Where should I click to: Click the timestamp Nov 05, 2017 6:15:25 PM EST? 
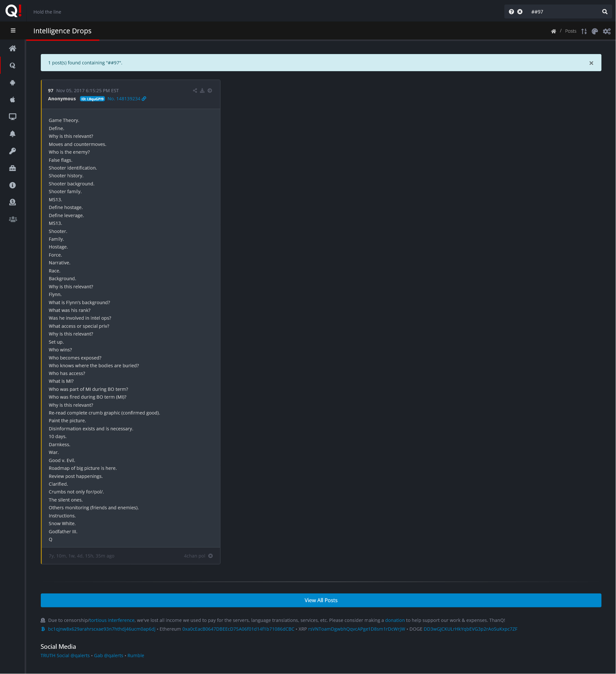point(88,91)
